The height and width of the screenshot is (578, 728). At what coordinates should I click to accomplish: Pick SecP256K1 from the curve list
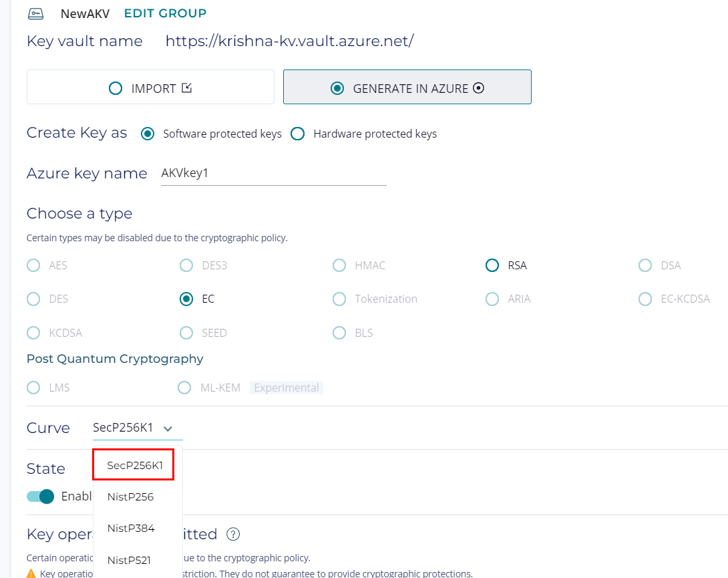(x=134, y=465)
